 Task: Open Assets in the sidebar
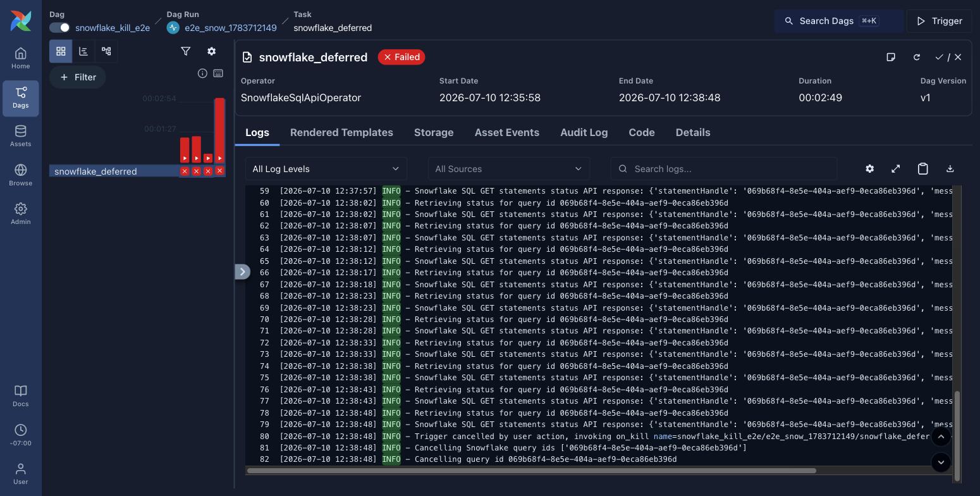pos(21,136)
